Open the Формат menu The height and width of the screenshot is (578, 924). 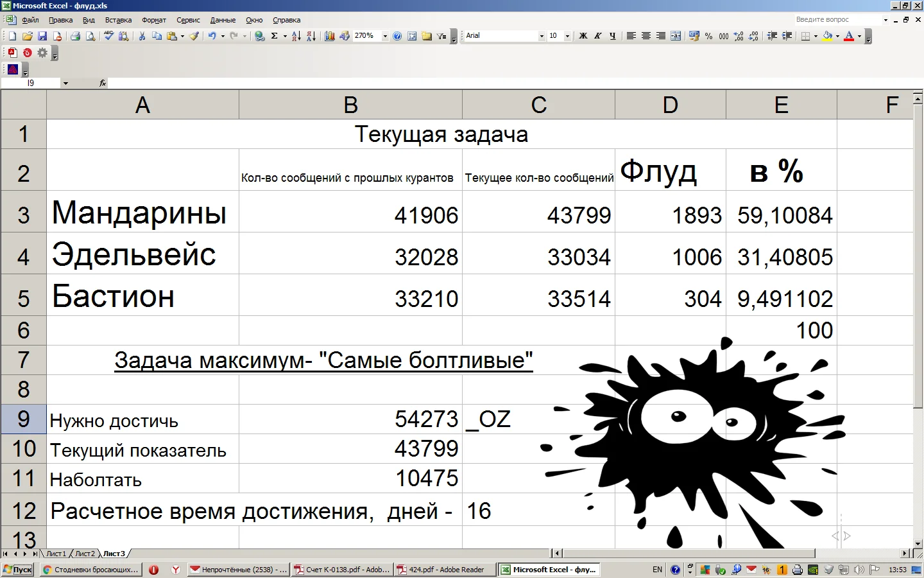point(154,20)
